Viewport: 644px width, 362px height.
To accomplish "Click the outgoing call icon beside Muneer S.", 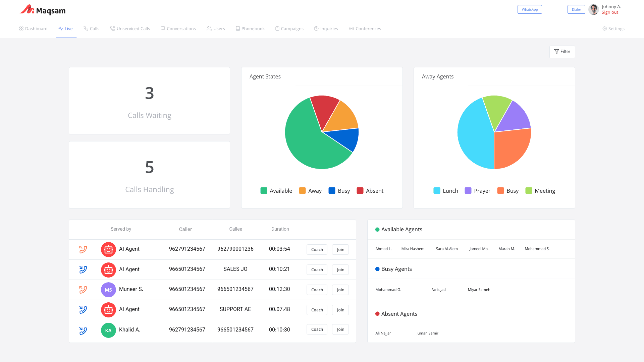I will [x=83, y=290].
